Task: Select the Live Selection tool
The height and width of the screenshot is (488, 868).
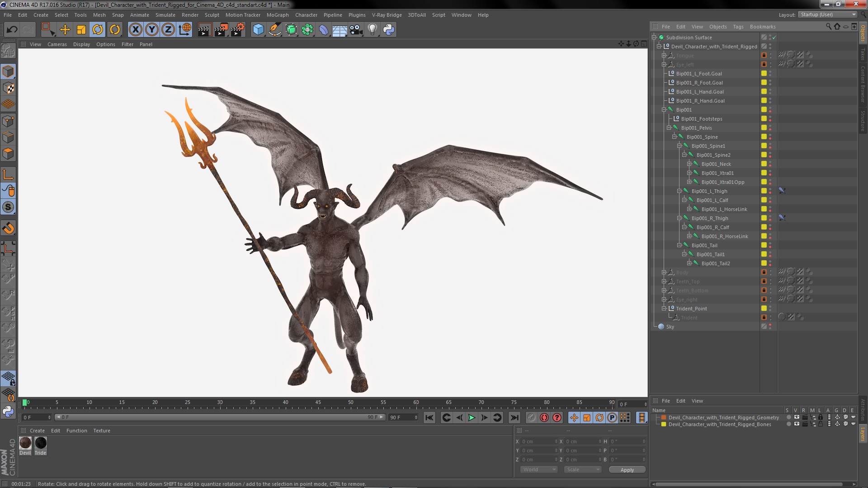Action: 48,30
